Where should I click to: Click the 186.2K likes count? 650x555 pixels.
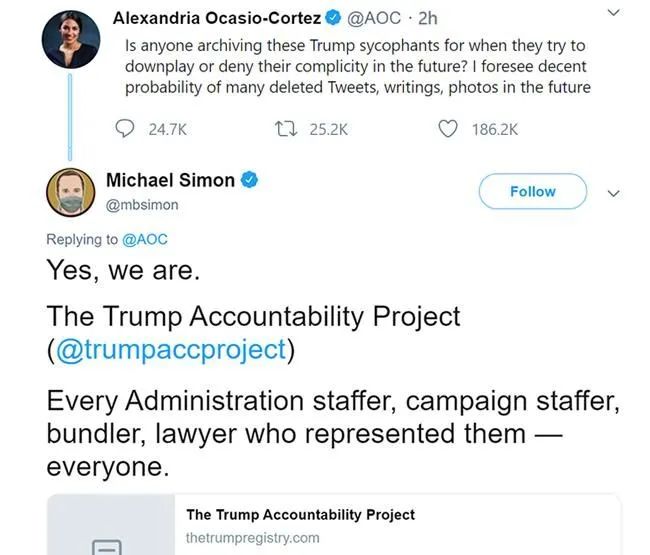(493, 129)
